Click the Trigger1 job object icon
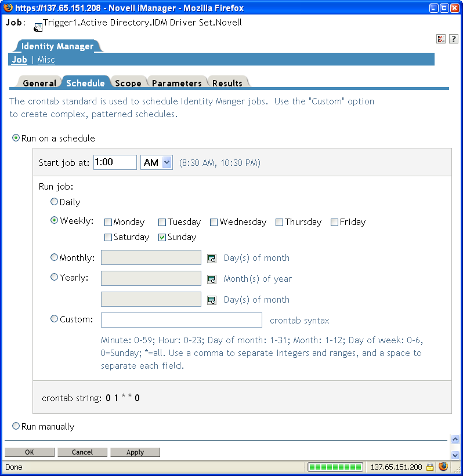This screenshot has width=463, height=476. pos(38,28)
